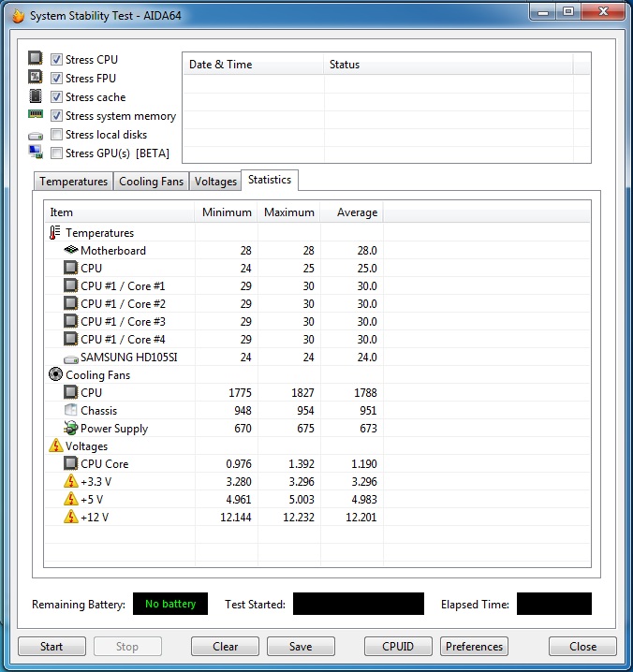The width and height of the screenshot is (633, 672).
Task: Disable the Stress cache checkbox
Action: tap(56, 96)
